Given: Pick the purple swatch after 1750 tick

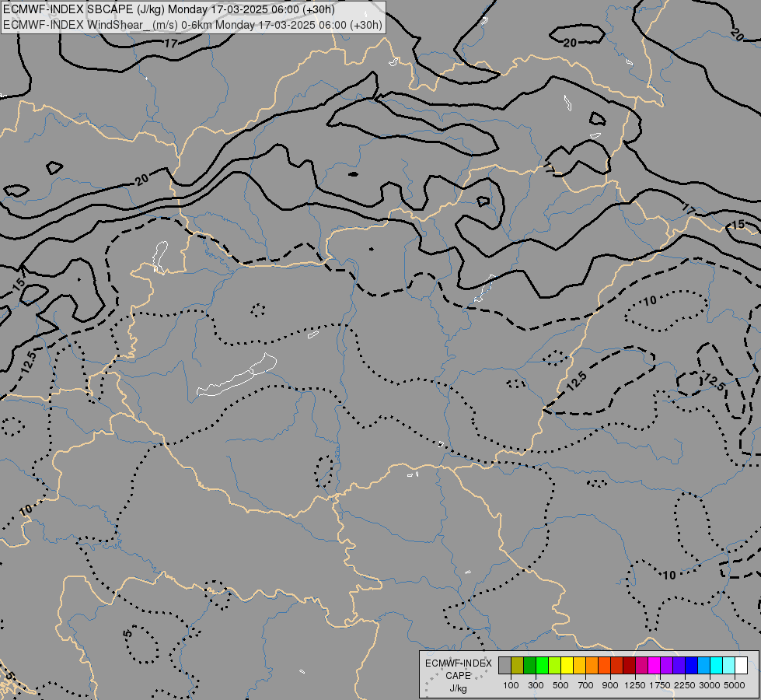Looking at the screenshot, I should 667,666.
